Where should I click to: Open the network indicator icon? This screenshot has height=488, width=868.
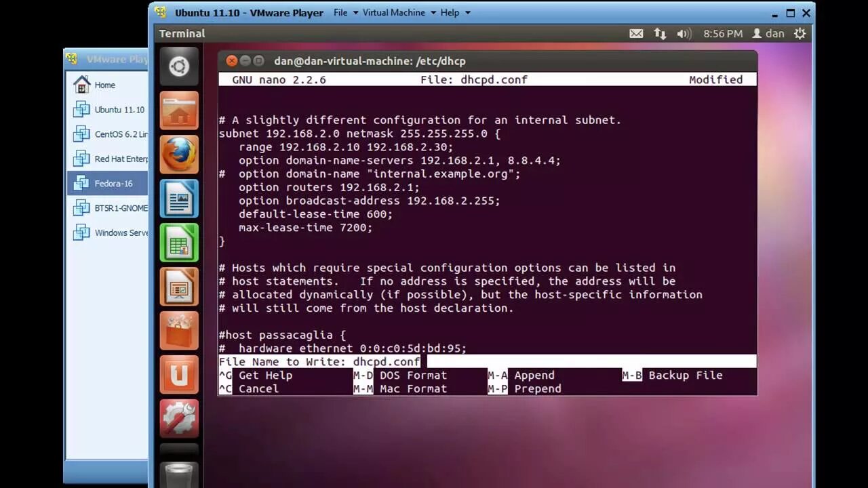click(x=660, y=33)
